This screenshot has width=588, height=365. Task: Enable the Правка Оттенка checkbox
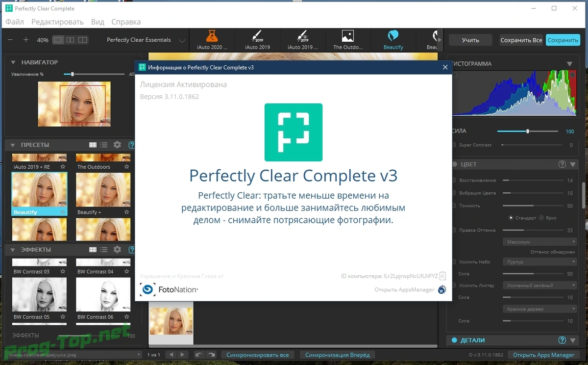[454, 230]
